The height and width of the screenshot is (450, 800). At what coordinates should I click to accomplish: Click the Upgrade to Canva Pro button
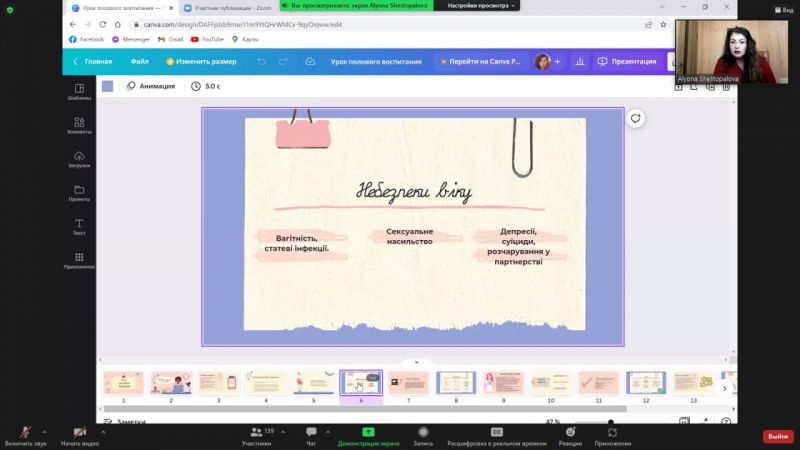coord(480,62)
